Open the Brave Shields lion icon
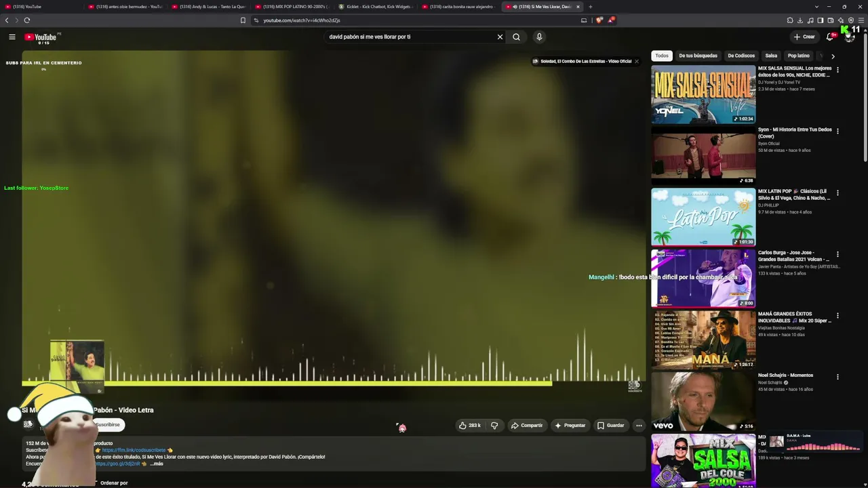 599,20
